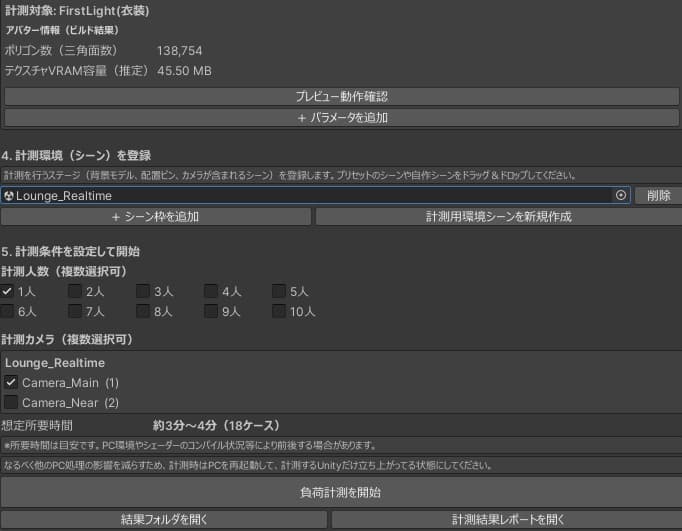Screen dimensions: 682x531
Task: Enable the 10人 checkbox
Action: click(x=279, y=311)
